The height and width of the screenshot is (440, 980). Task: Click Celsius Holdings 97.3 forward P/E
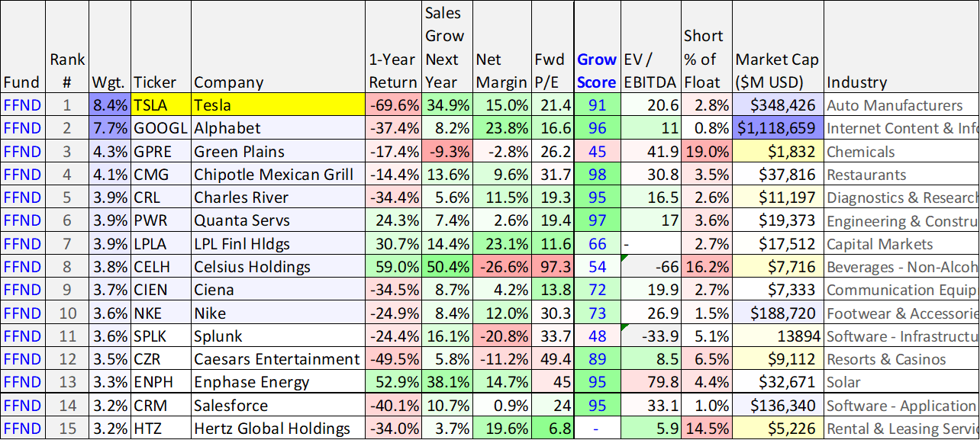[x=552, y=267]
